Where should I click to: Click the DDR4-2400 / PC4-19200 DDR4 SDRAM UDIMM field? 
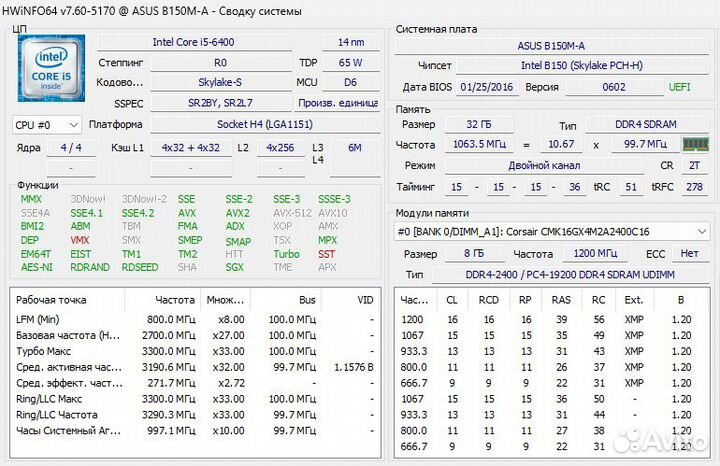(570, 275)
